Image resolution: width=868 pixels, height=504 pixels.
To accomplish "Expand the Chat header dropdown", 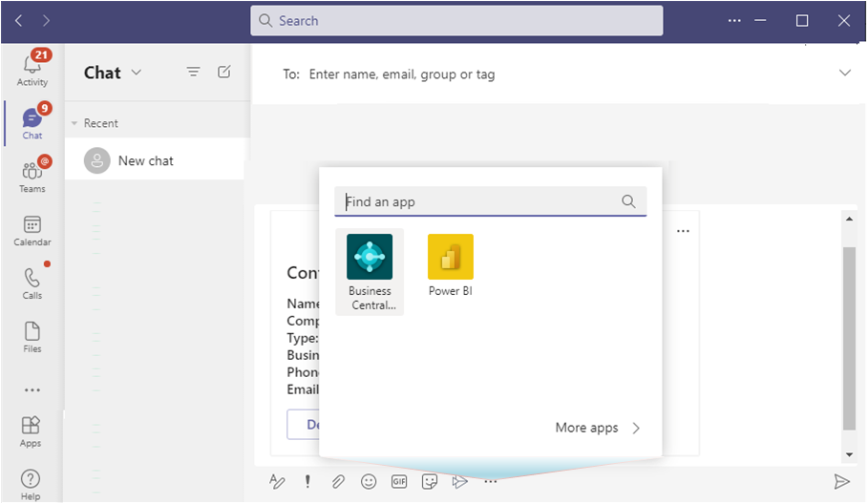I will point(137,73).
